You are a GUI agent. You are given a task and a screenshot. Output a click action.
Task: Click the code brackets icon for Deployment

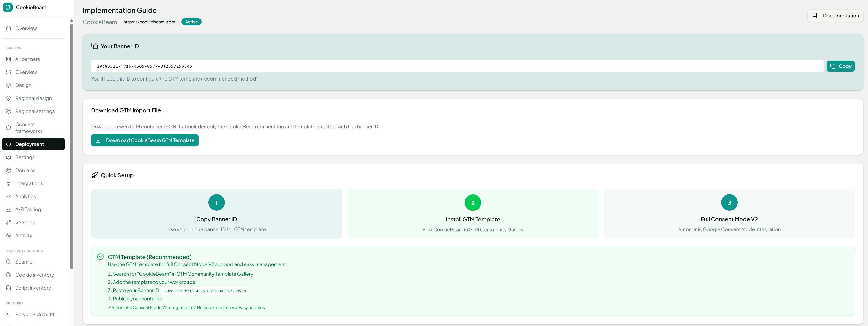pyautogui.click(x=8, y=144)
